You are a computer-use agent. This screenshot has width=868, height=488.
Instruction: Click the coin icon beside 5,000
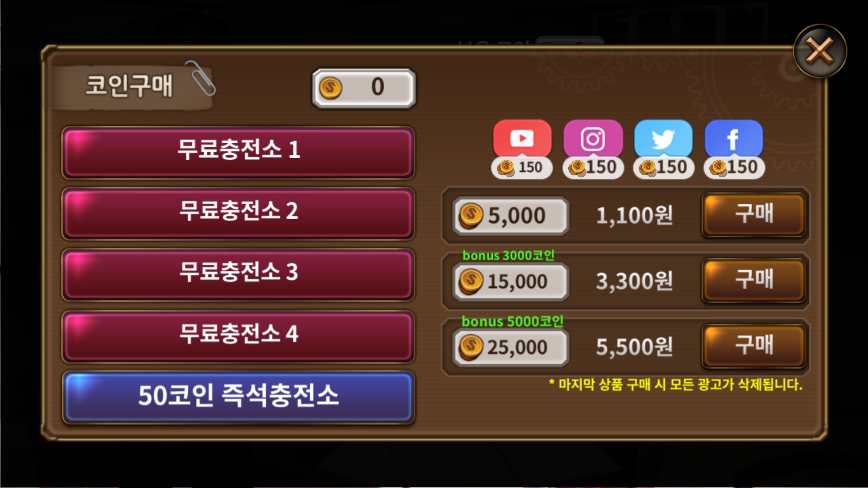coord(471,216)
